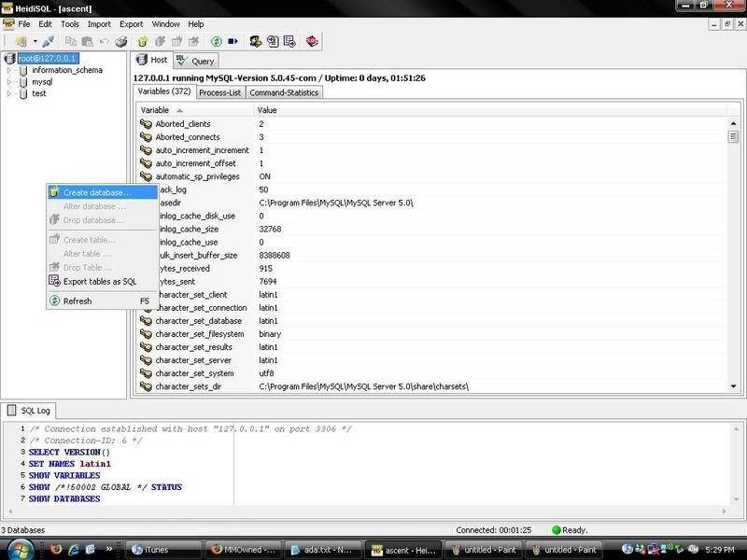Select the information_schema database
The height and width of the screenshot is (560, 747).
(x=67, y=70)
